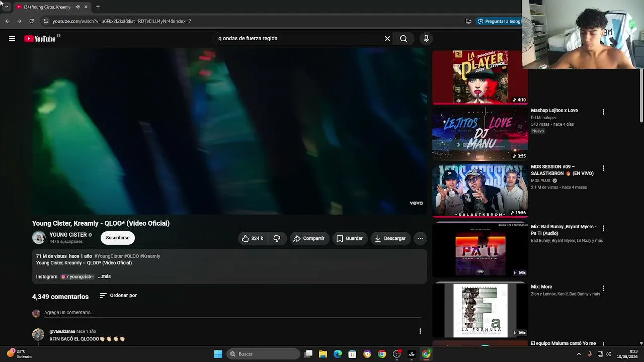Reload the page
This screenshot has height=362, width=644.
point(31,21)
